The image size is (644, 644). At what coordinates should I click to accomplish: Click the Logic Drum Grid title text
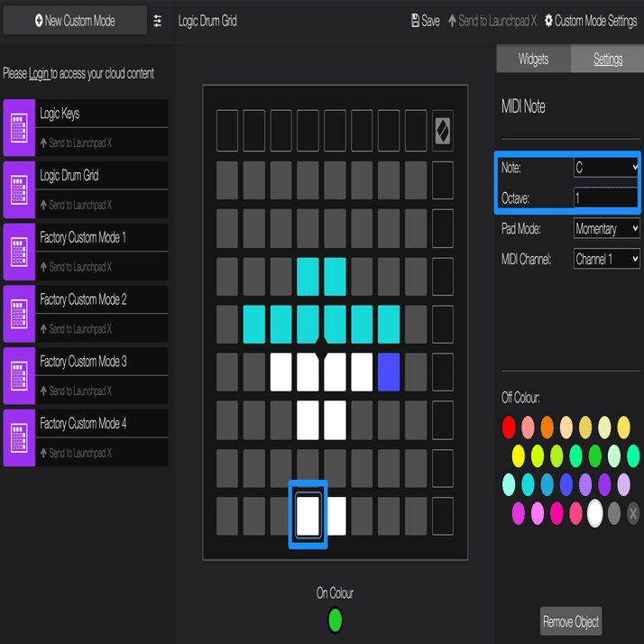[x=207, y=21]
